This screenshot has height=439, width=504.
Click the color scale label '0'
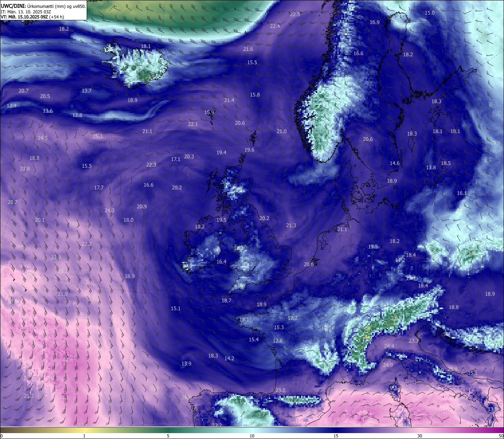point(1,436)
